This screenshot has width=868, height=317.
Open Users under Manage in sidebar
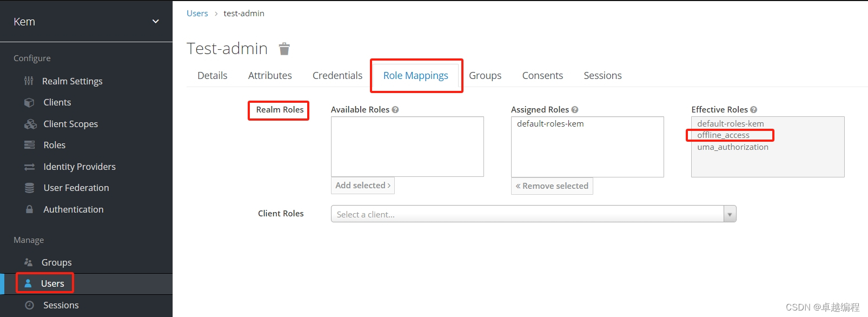[52, 283]
